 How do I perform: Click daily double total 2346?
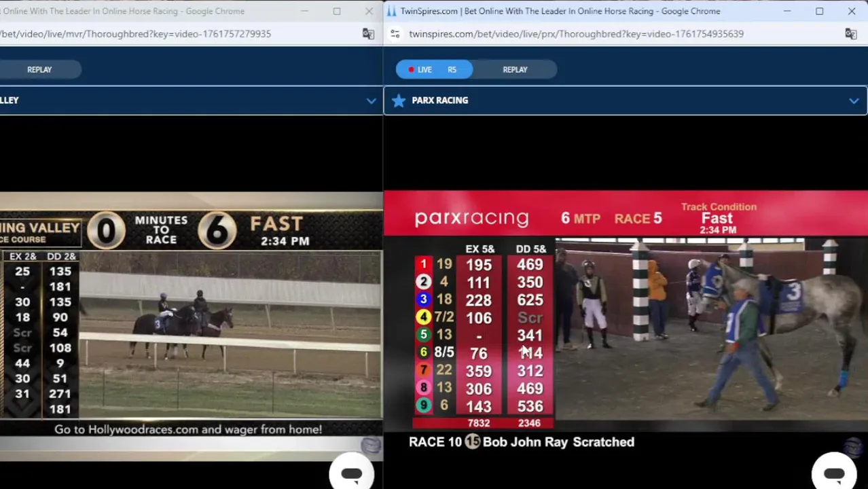(x=530, y=423)
